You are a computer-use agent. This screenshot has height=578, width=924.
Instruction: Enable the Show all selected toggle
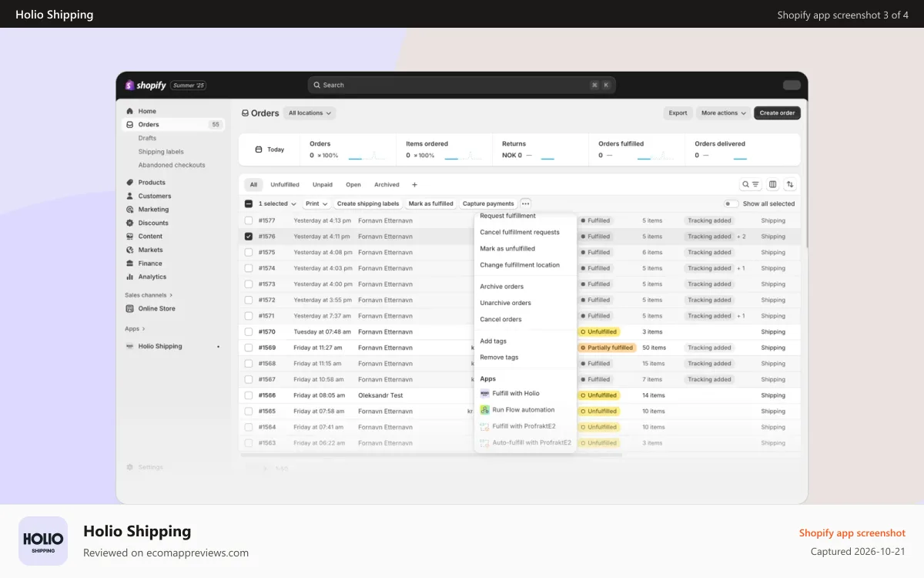pos(731,203)
